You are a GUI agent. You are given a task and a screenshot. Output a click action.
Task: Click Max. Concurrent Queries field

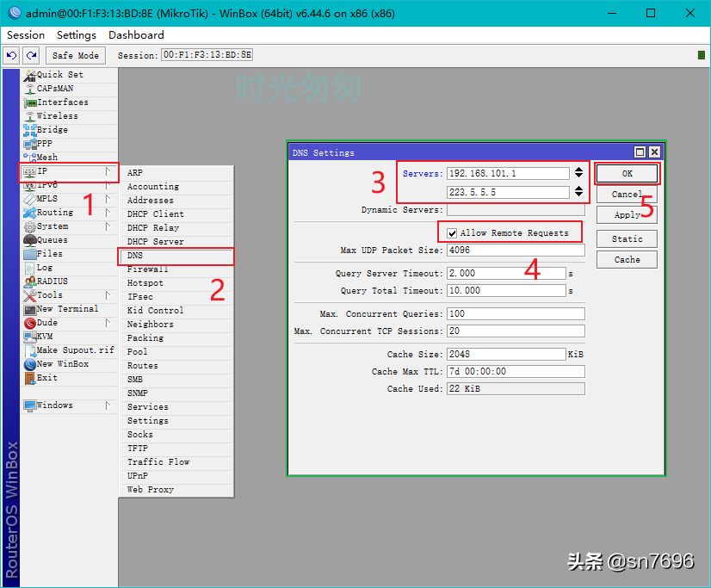click(x=516, y=313)
